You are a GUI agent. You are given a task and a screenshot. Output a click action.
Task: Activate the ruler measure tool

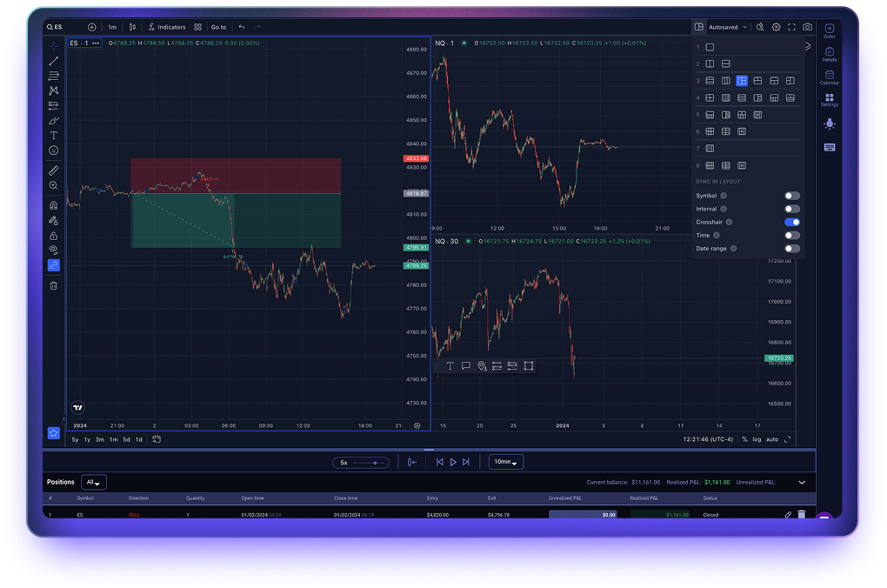point(54,170)
